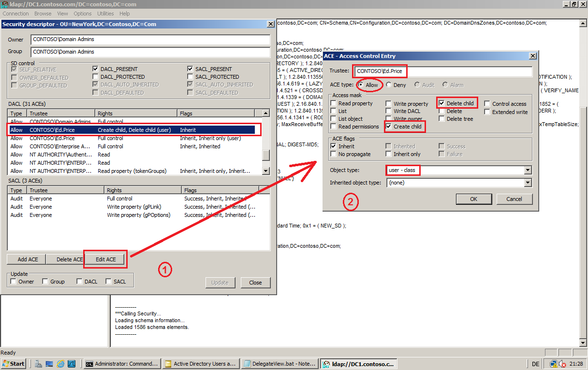This screenshot has height=370, width=588.
Task: Close the Security descriptor dialog with its X
Action: click(x=270, y=24)
